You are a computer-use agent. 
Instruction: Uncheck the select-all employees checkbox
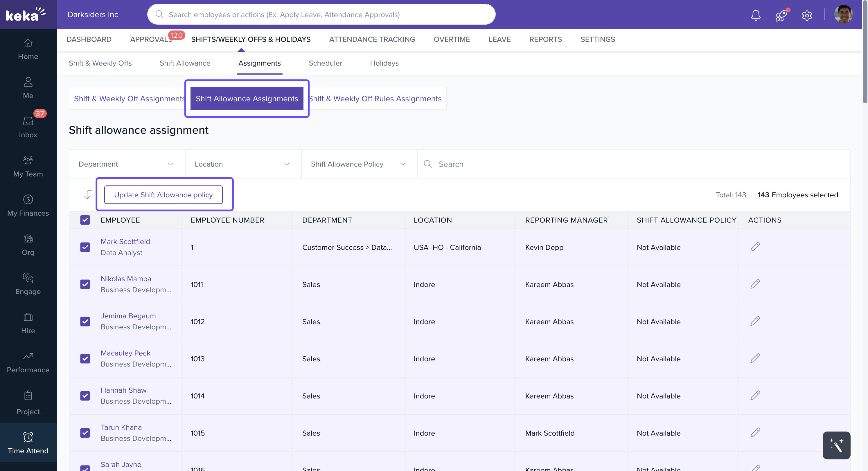coord(85,220)
